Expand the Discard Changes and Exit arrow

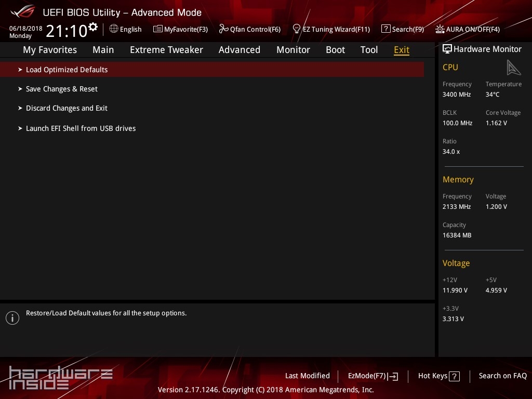point(20,108)
